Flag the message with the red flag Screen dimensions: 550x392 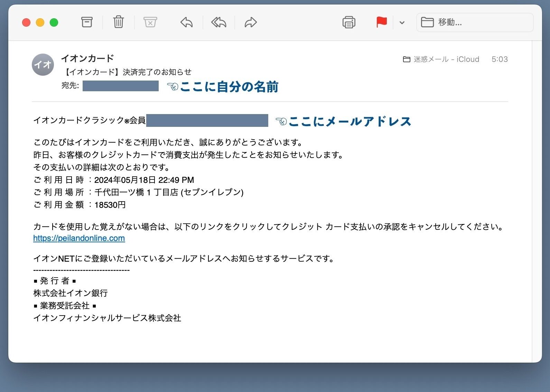pyautogui.click(x=382, y=22)
